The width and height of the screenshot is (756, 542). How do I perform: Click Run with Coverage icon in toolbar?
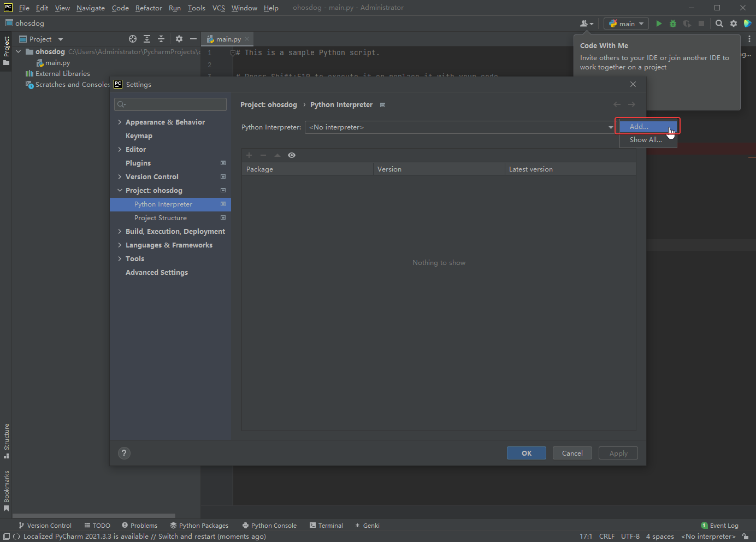pos(687,23)
